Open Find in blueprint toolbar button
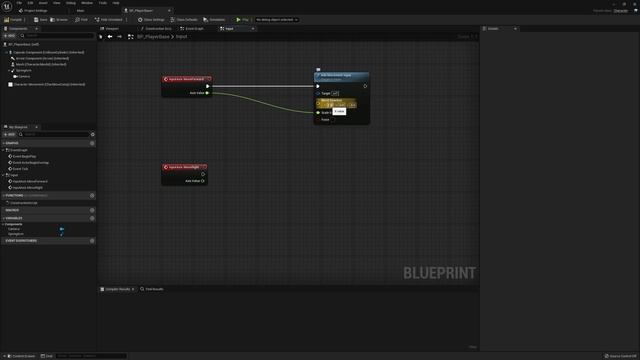Screen dimensions: 640x360 [81, 20]
